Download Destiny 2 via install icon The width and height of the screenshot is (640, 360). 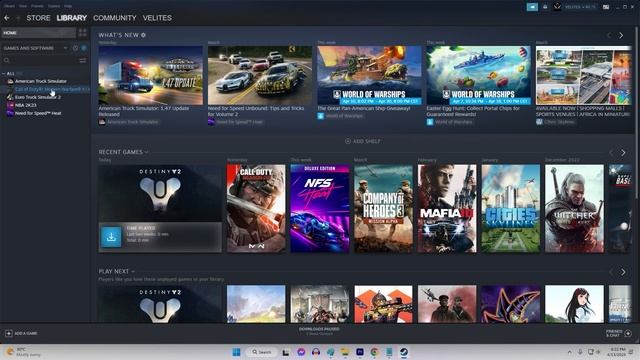[111, 237]
